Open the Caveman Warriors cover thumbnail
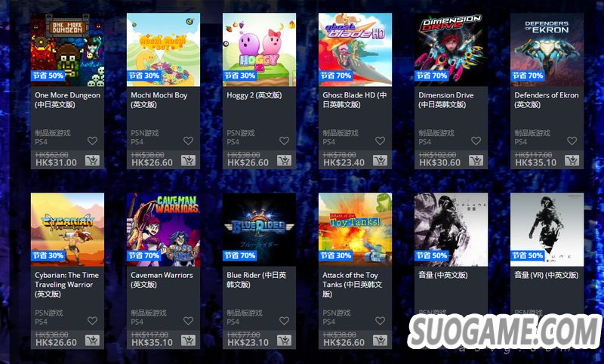The width and height of the screenshot is (604, 364). [x=163, y=230]
